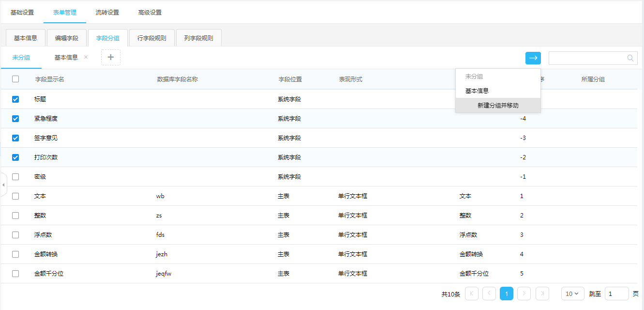Choose 新建分组并移动 menu option
The image size is (644, 310).
click(x=498, y=106)
